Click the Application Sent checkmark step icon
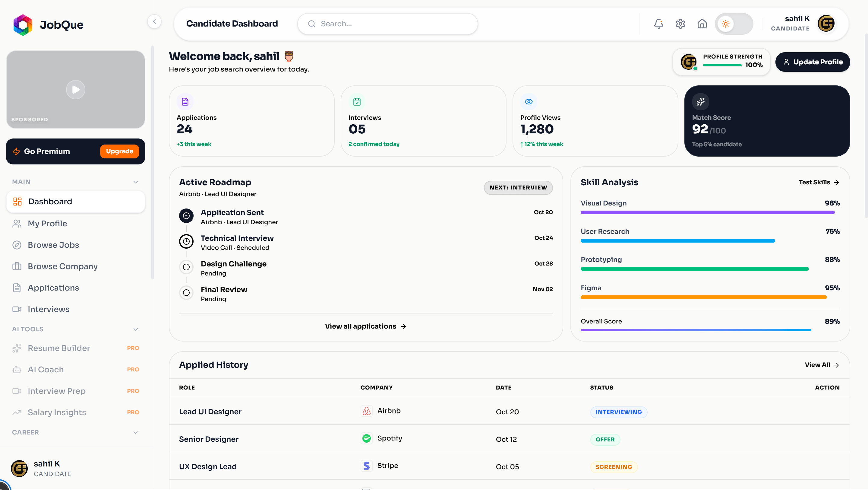Image resolution: width=868 pixels, height=490 pixels. (186, 216)
